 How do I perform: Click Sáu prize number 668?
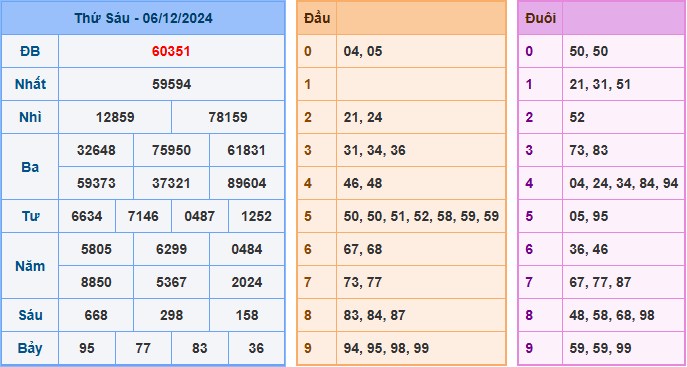[x=96, y=315]
